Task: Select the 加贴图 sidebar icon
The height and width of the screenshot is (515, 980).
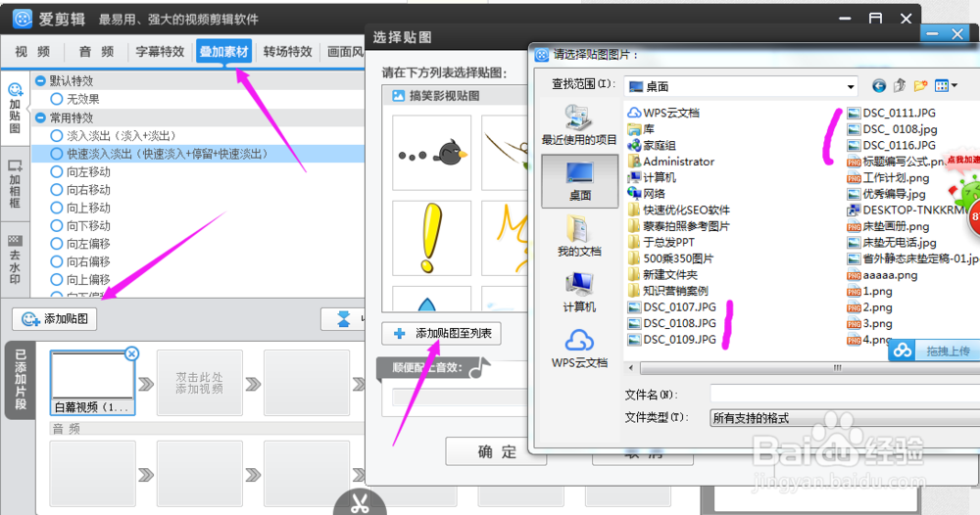Action: tap(15, 109)
